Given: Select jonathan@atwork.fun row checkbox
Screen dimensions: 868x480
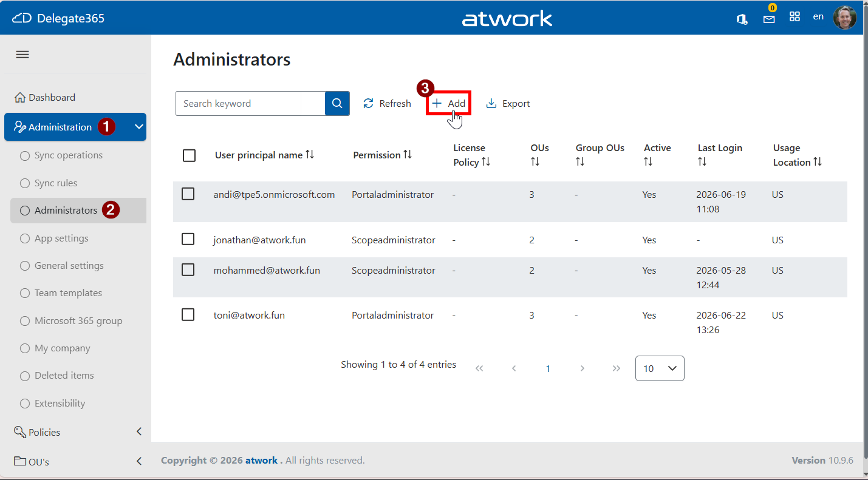Looking at the screenshot, I should [188, 239].
